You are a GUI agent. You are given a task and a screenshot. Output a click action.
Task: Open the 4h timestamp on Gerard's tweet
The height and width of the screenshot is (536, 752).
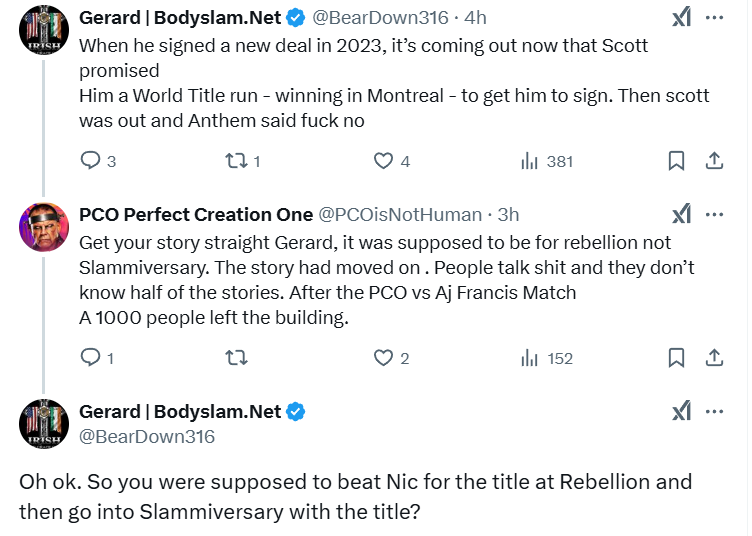click(475, 19)
